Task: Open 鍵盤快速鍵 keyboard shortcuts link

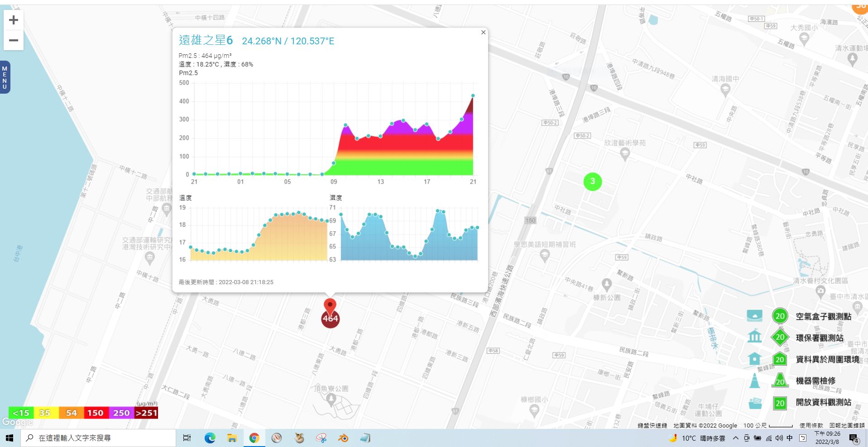Action: click(652, 425)
